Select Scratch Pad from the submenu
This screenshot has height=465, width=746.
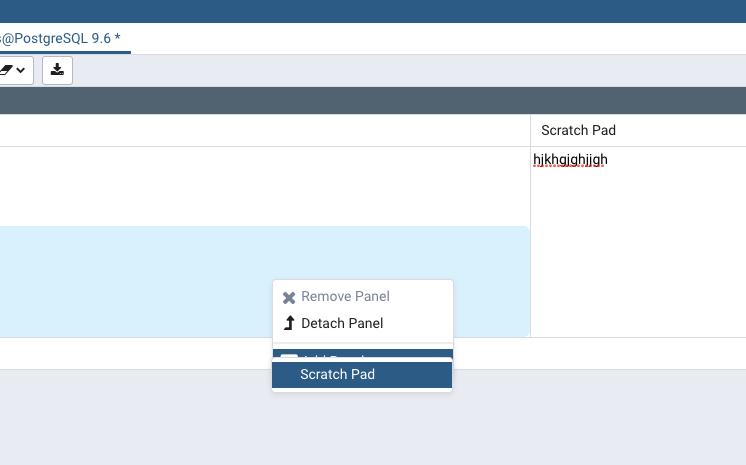338,375
